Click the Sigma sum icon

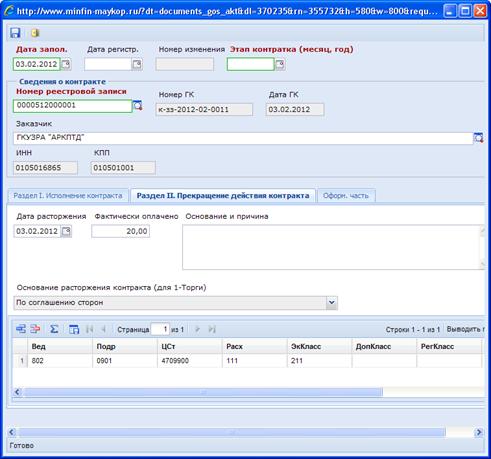(54, 329)
